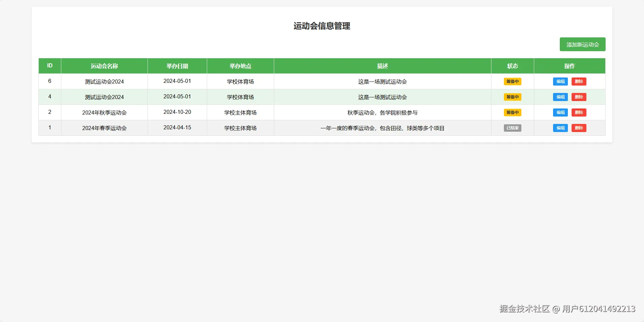Select the description starting 一年一度的春季运动会
Image resolution: width=644 pixels, height=322 pixels.
[x=383, y=128]
